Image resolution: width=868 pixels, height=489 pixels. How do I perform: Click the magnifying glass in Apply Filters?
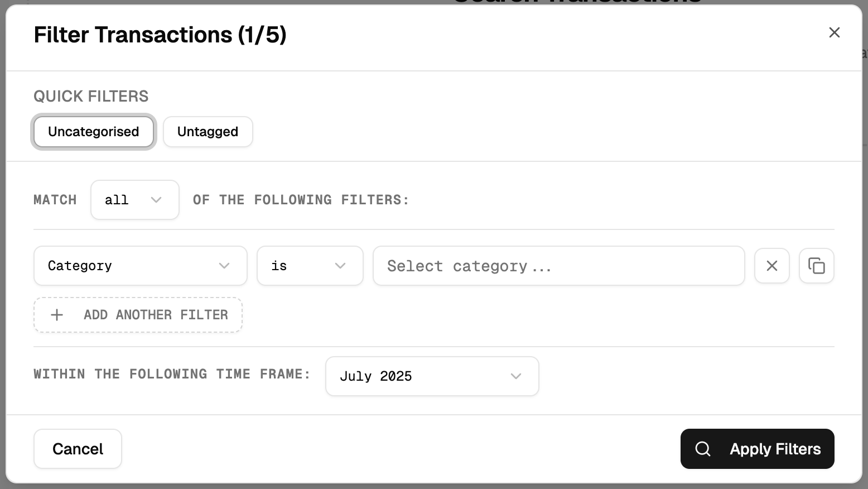click(702, 449)
